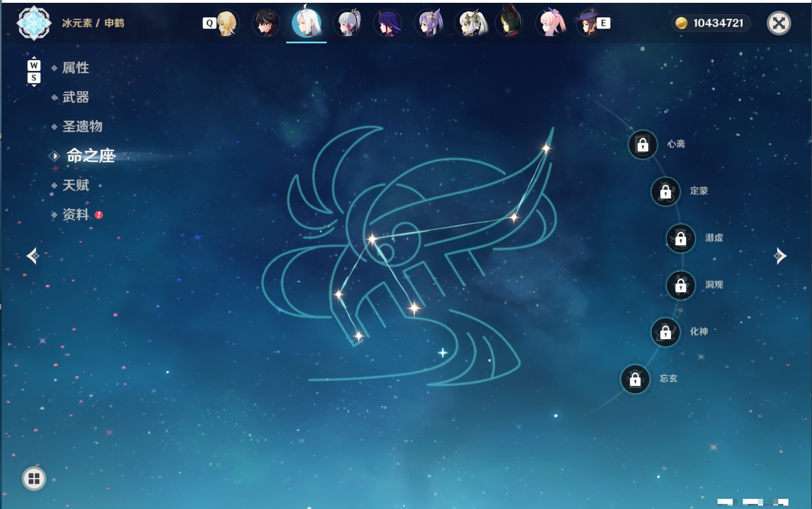812x509 pixels.
Task: Switch to previous character with left arrow
Action: 33,256
